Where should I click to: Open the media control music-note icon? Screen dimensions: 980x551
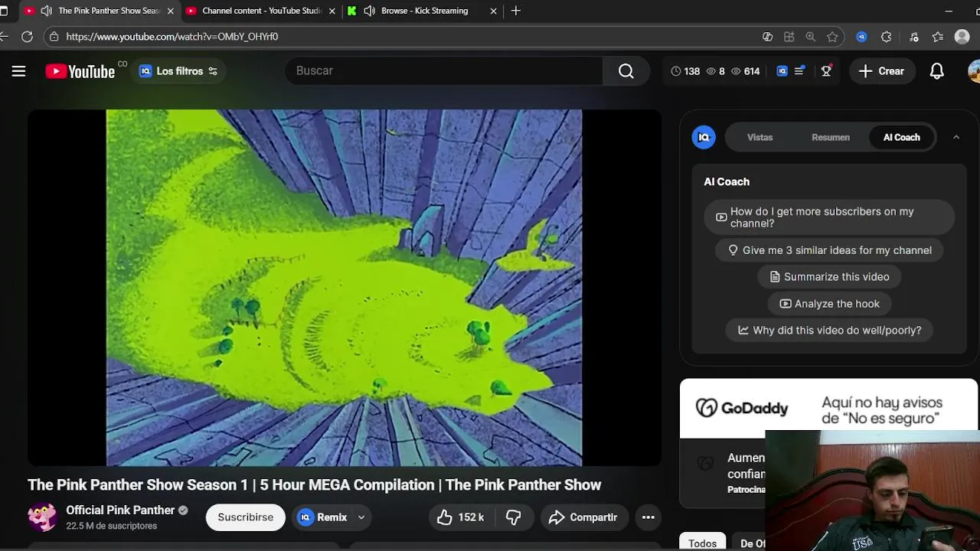(913, 36)
